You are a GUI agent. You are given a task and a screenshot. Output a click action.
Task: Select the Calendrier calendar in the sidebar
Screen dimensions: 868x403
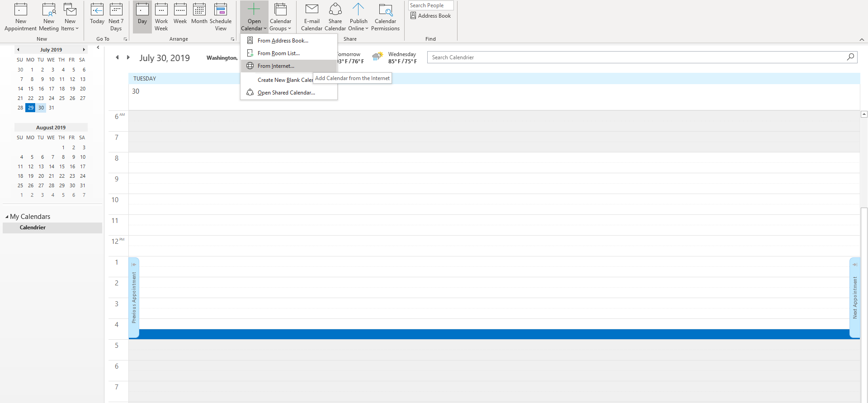point(33,228)
